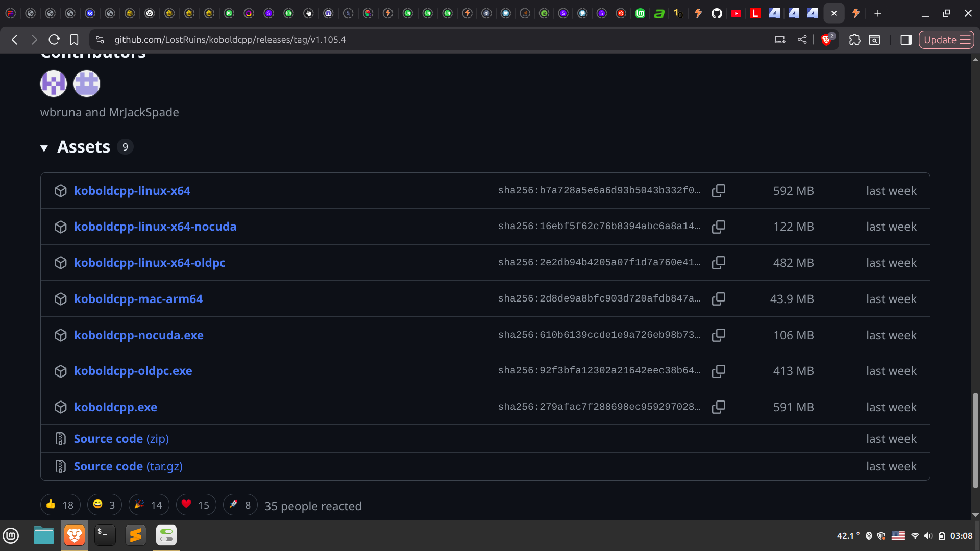View site information for github.com
The image size is (980, 551).
[100, 40]
